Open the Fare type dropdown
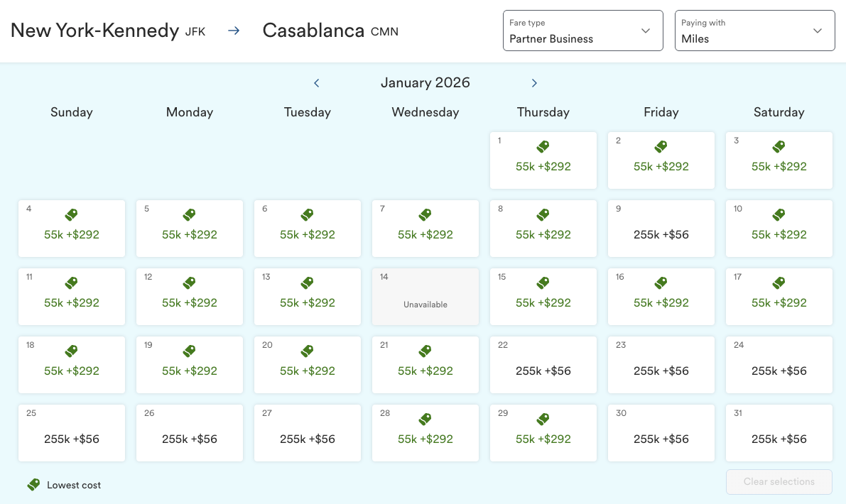846x504 pixels. point(582,31)
